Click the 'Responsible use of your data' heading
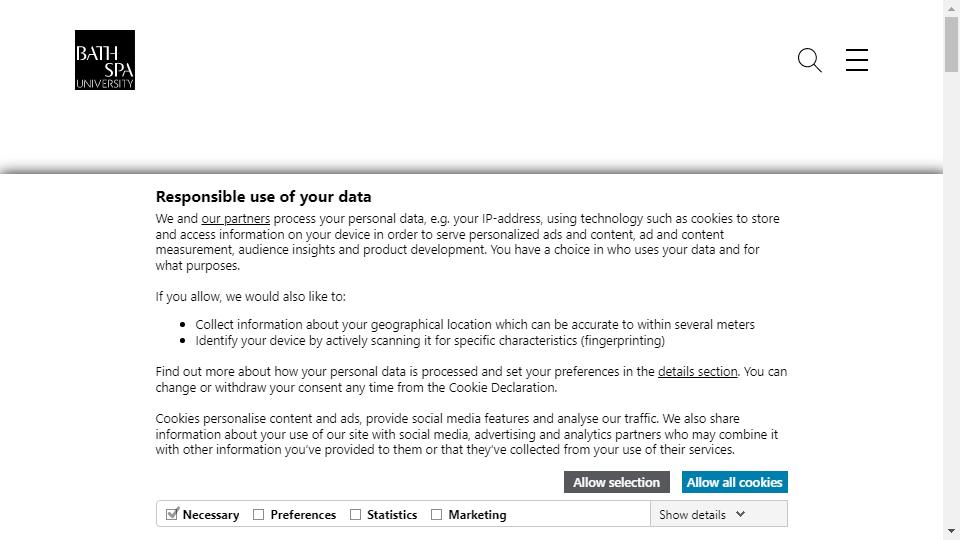This screenshot has height=540, width=960. coord(263,197)
